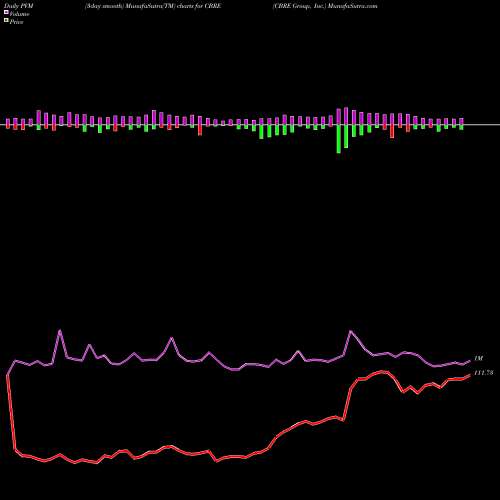Click the '114.78' price line end label
This screenshot has height=500, width=500.
pyautogui.click(x=483, y=373)
